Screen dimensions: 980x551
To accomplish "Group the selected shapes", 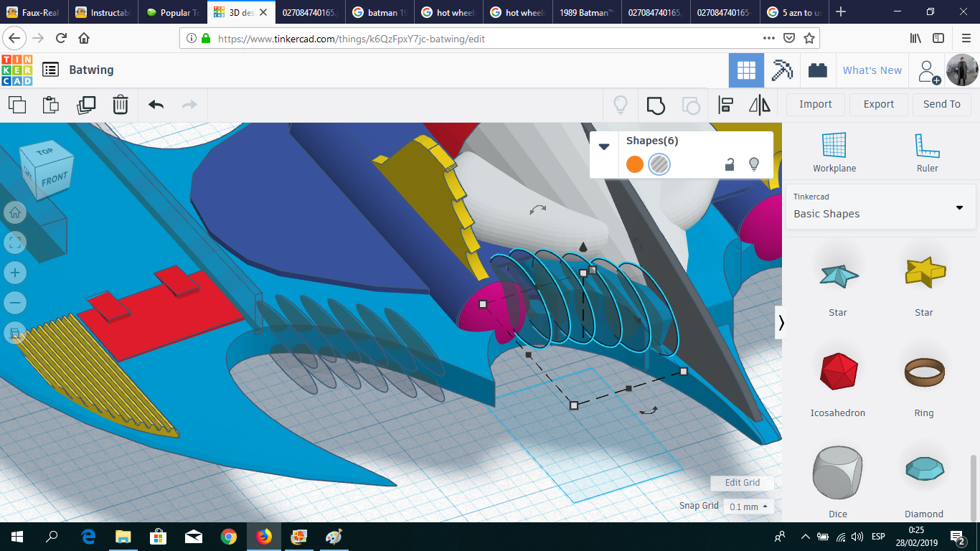I will [x=656, y=105].
